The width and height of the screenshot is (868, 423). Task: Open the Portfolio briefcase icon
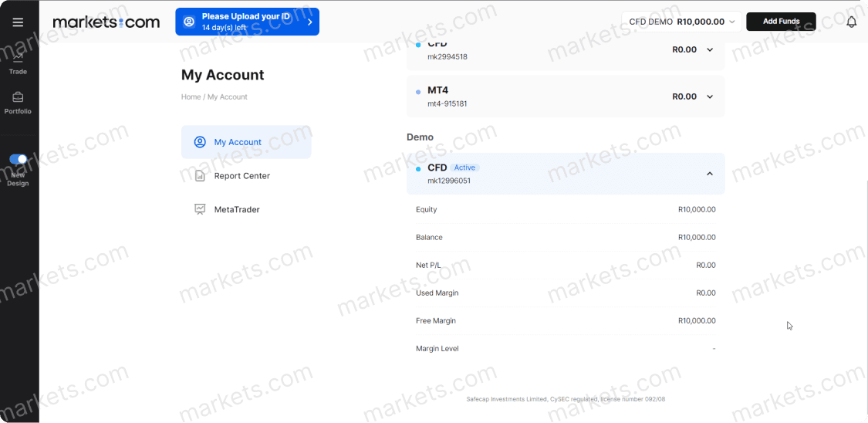pos(19,97)
